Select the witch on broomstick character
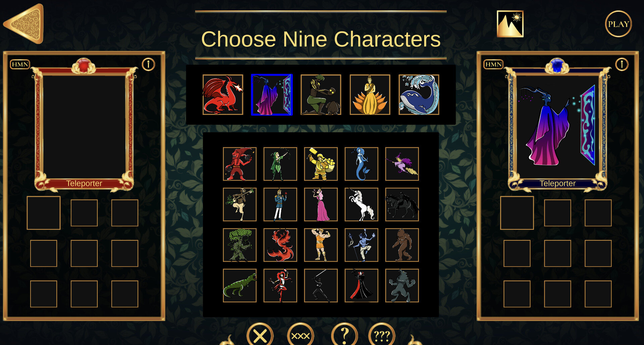The width and height of the screenshot is (644, 345). pyautogui.click(x=402, y=164)
